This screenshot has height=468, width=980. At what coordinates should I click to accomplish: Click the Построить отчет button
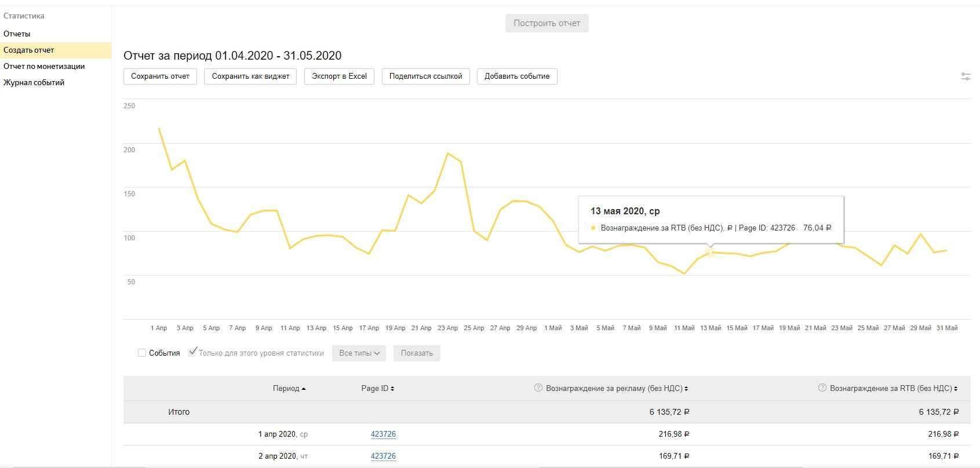pyautogui.click(x=547, y=23)
